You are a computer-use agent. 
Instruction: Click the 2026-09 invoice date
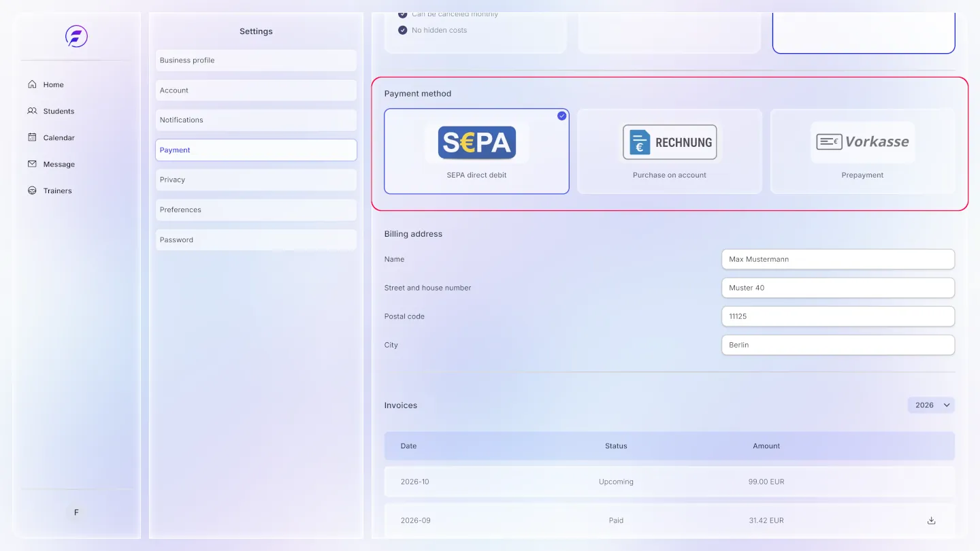(416, 520)
